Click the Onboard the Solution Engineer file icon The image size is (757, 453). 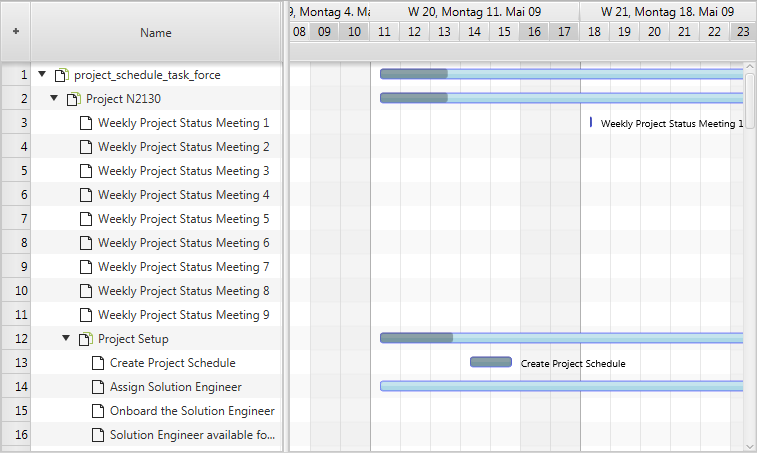coord(98,411)
